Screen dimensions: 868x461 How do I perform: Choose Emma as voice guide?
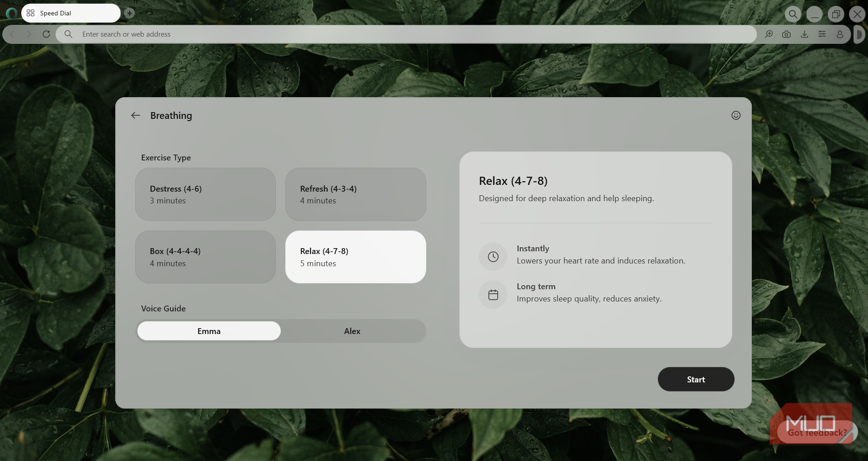click(x=209, y=331)
